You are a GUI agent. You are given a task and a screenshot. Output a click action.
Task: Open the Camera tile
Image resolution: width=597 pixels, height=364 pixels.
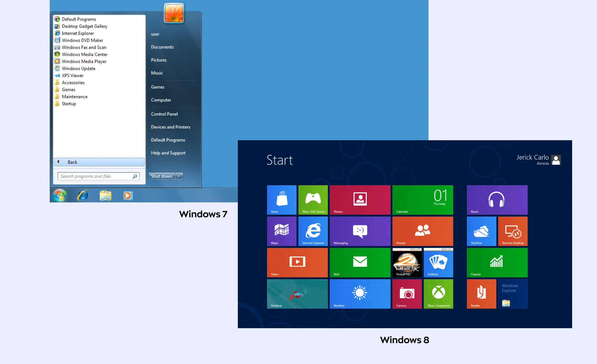coord(407,294)
